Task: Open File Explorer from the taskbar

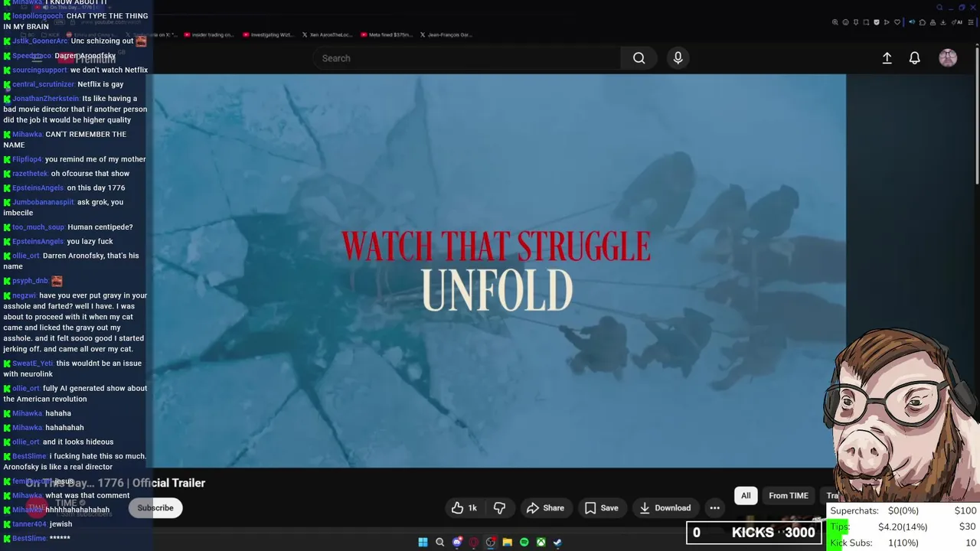Action: pyautogui.click(x=508, y=543)
